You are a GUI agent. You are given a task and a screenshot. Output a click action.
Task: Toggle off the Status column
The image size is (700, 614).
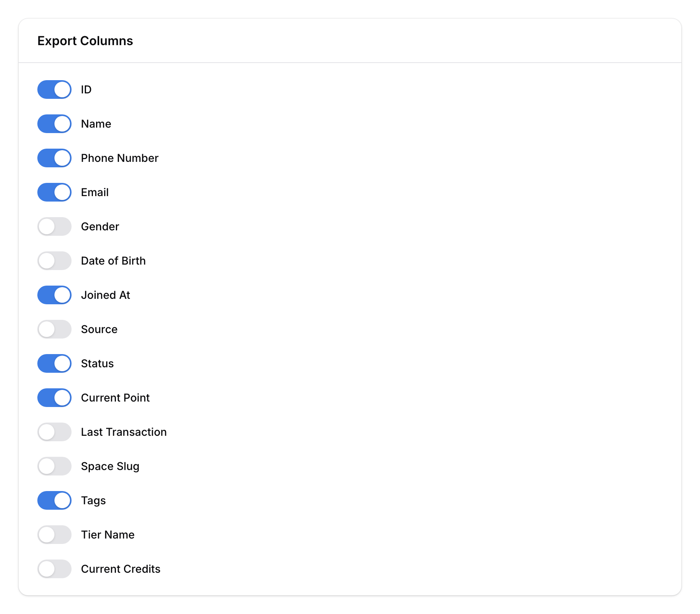54,363
